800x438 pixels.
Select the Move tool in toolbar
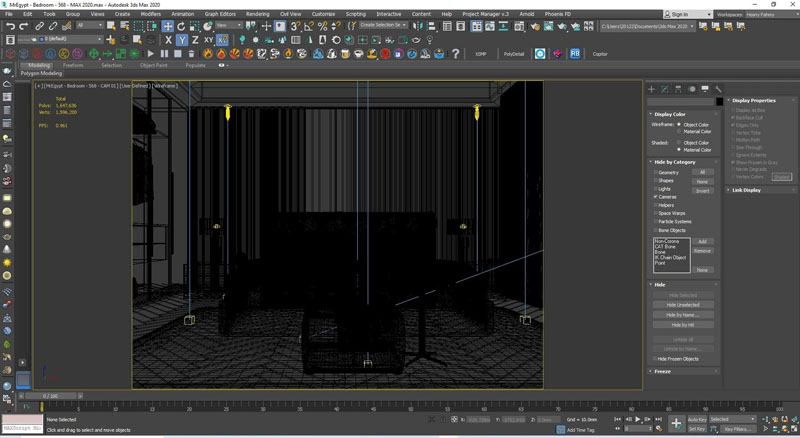(168, 26)
